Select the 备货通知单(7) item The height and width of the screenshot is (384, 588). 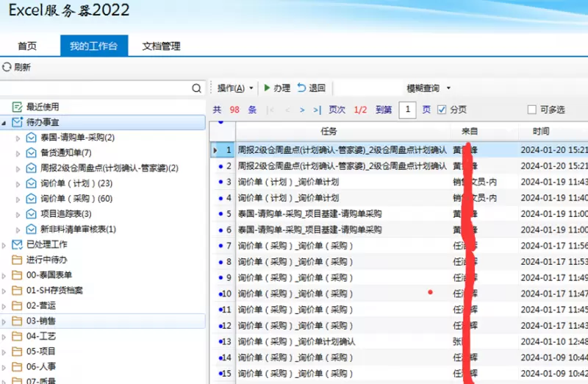point(65,152)
